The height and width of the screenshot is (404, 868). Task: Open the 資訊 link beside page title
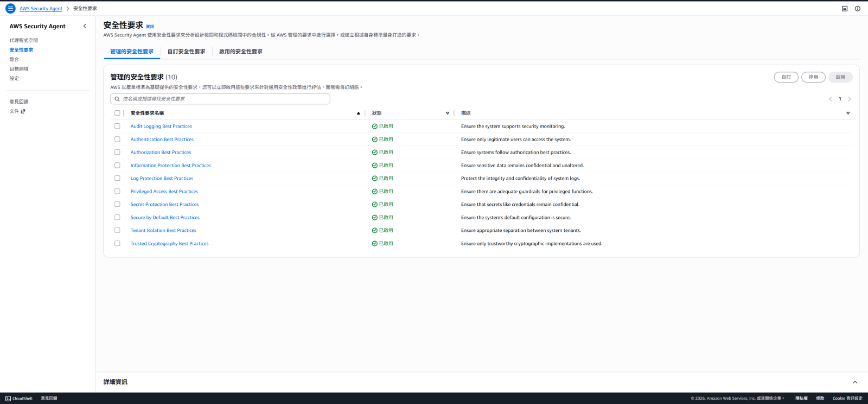point(150,27)
